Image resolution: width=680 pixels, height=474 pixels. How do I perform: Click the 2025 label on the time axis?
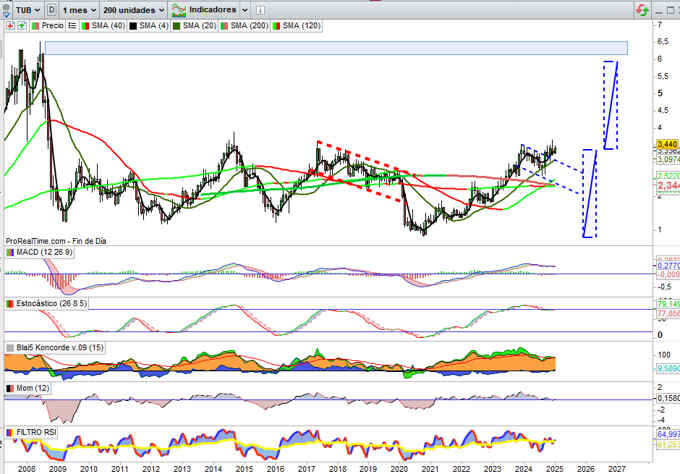(x=555, y=469)
